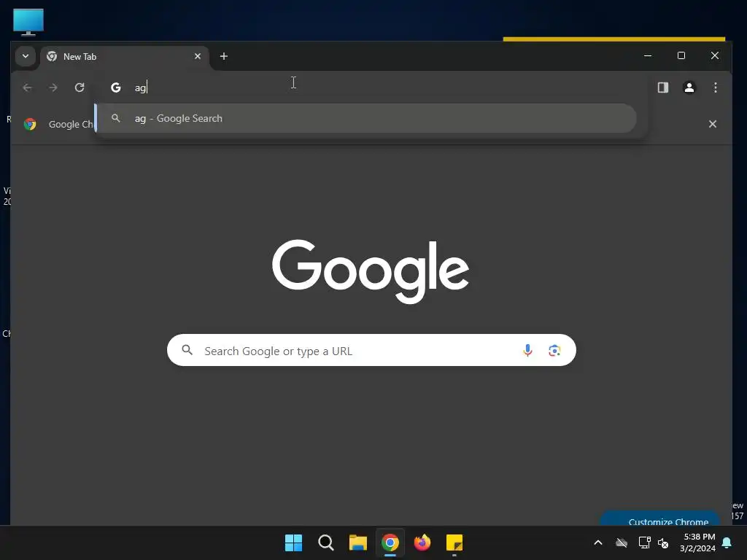
Task: Click the Chrome logo in info bar
Action: [x=30, y=124]
